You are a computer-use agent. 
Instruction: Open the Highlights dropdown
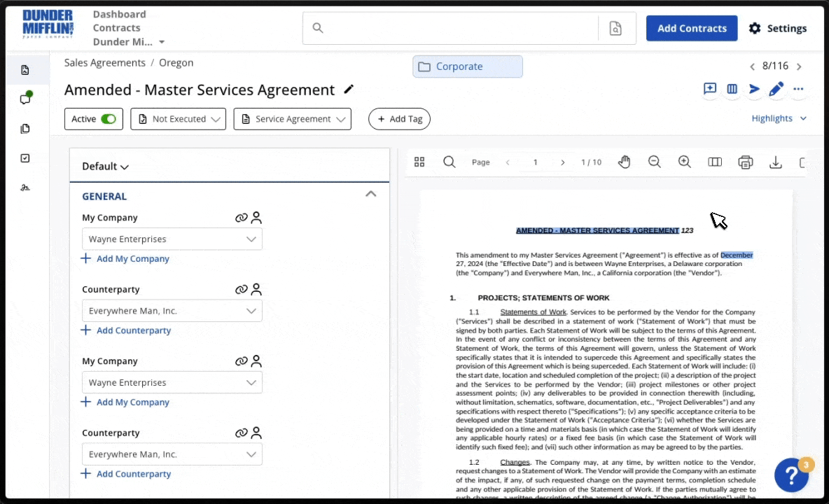pos(779,118)
